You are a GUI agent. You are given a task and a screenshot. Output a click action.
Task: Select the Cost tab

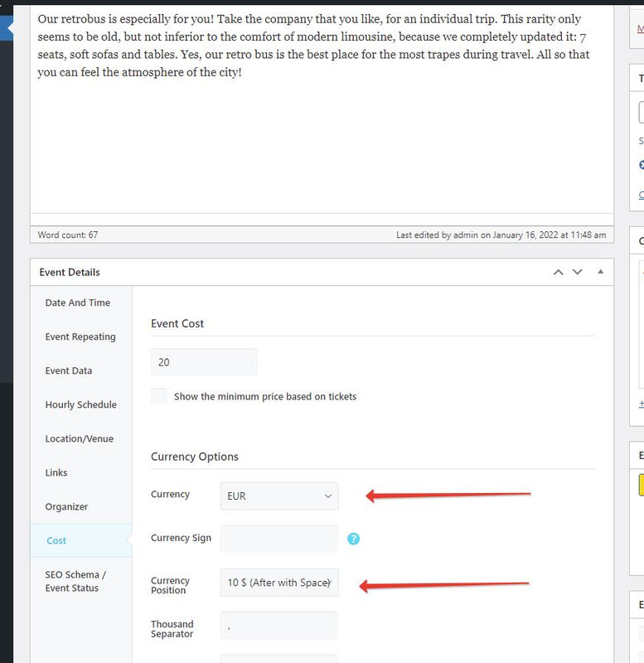[81, 540]
